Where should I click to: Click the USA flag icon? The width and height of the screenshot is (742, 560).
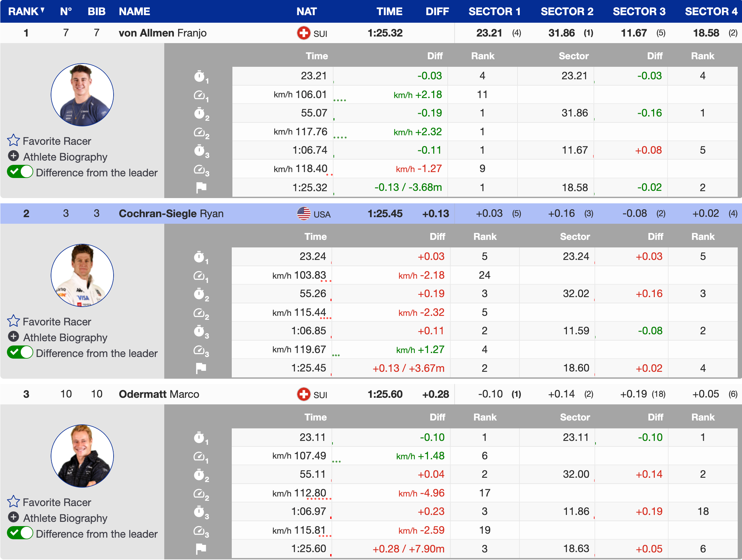304,214
